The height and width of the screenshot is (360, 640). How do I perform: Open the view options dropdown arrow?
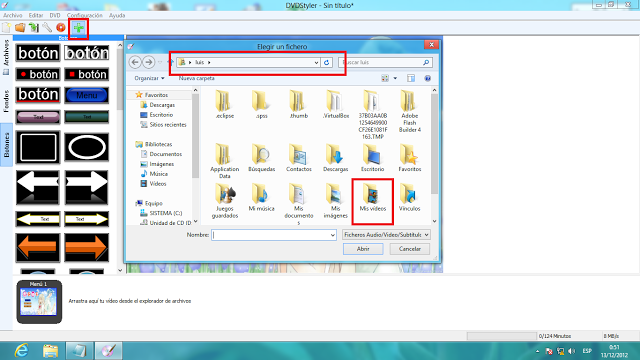pyautogui.click(x=395, y=78)
